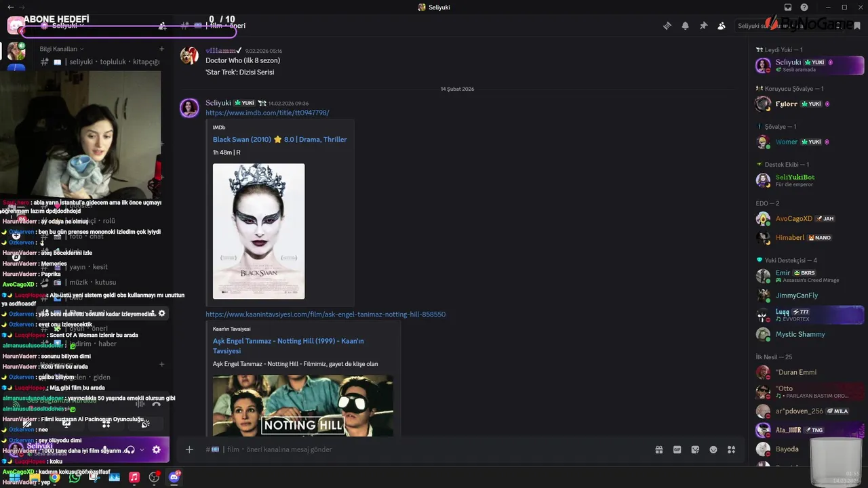This screenshot has width=868, height=488.
Task: Open Fylorr in the member list
Action: pyautogui.click(x=810, y=104)
